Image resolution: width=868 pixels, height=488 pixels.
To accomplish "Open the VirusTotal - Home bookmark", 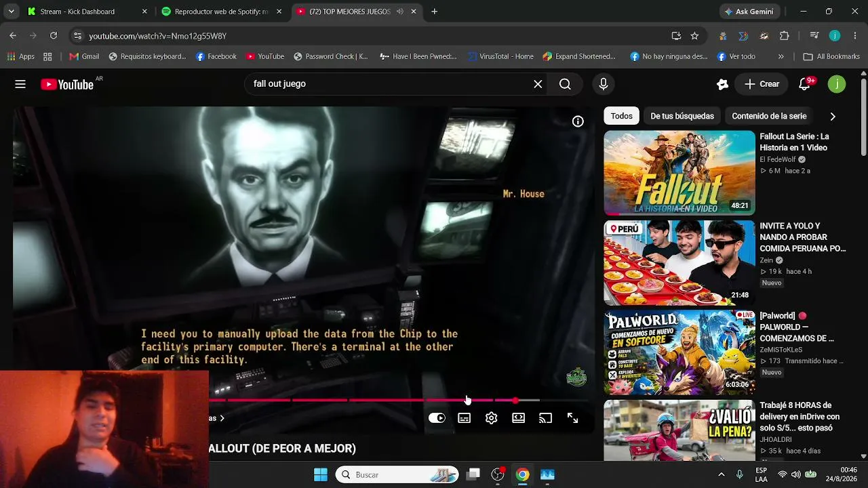I will coord(500,56).
